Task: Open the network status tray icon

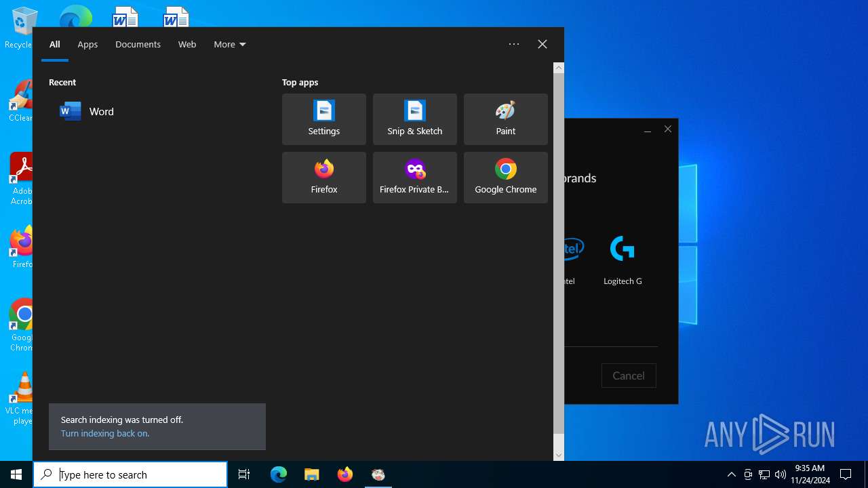Action: pyautogui.click(x=764, y=474)
